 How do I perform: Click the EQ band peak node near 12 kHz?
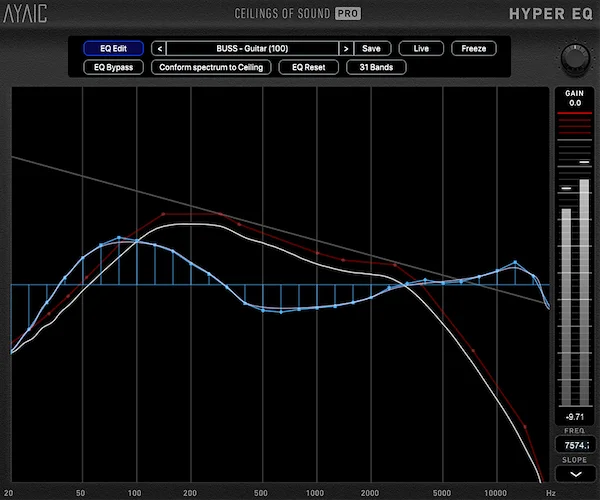click(515, 263)
